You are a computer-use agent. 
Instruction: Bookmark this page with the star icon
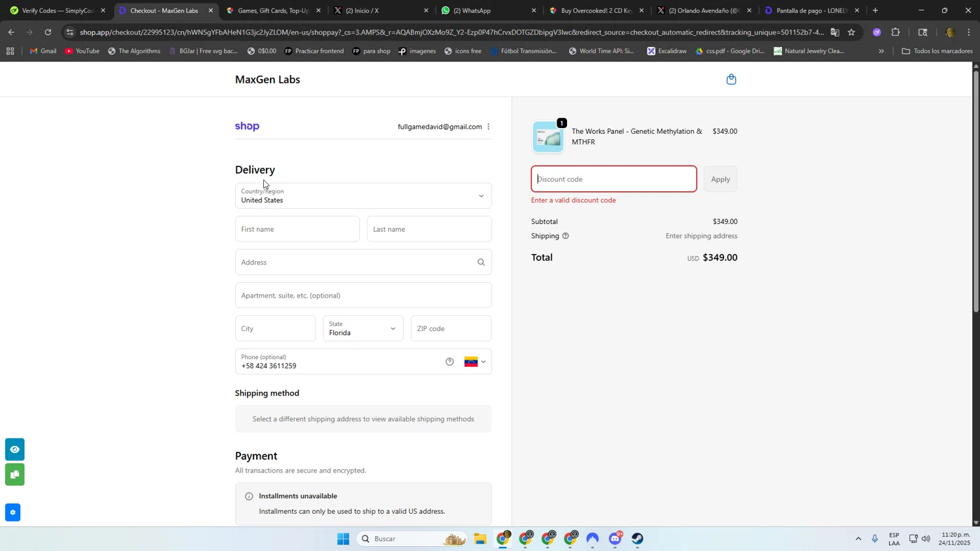pos(851,32)
